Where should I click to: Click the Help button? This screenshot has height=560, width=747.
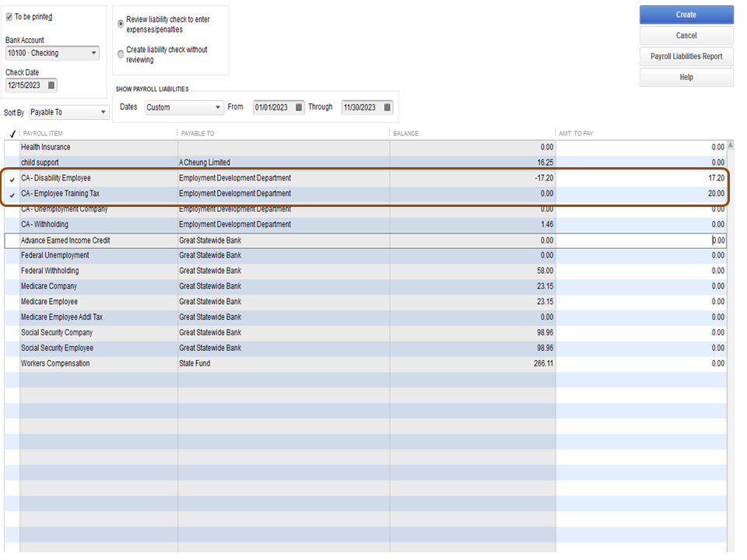pyautogui.click(x=686, y=77)
